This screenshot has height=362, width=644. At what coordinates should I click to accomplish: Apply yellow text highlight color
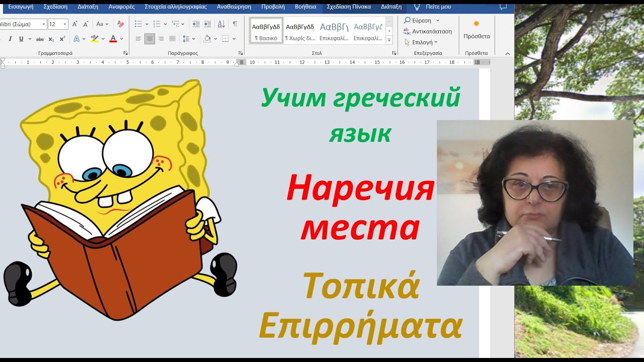tap(94, 39)
